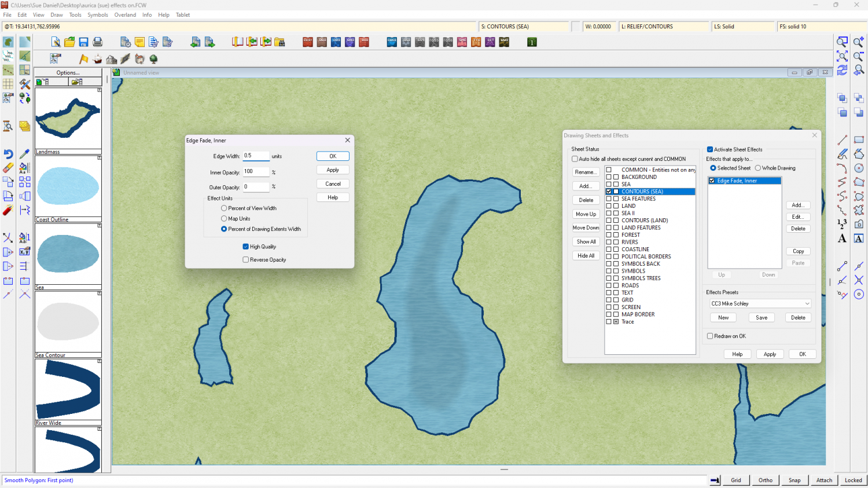Click the red CC3+ toolbar icon
868x488 pixels.
(x=308, y=42)
